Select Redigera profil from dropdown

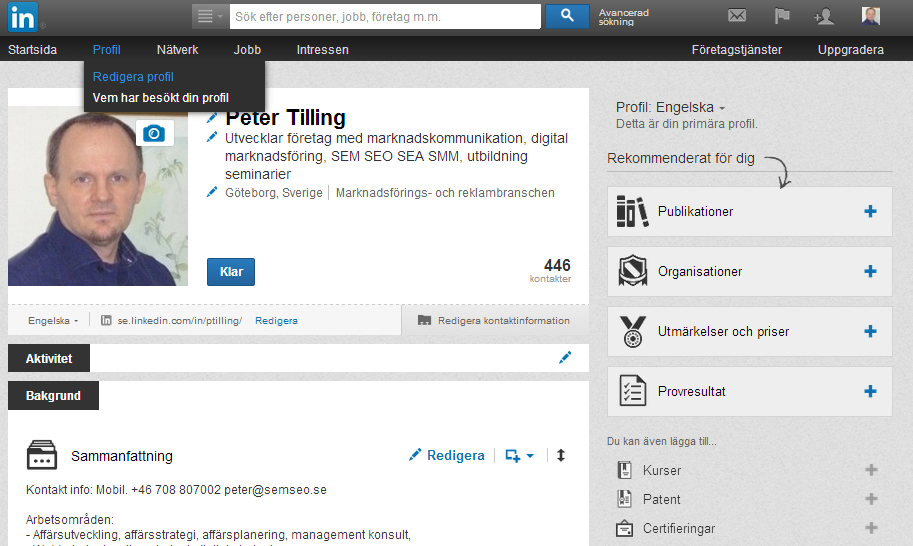tap(133, 77)
